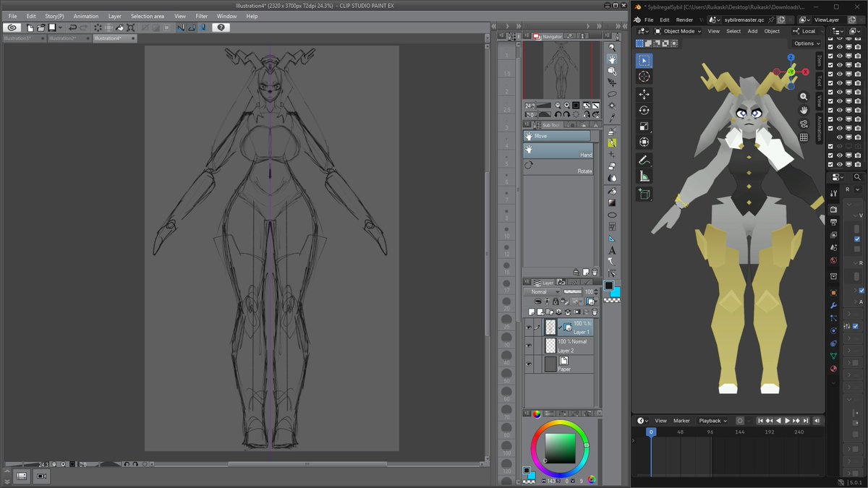Screen dimensions: 868x488
Task: Select Blender's Move tool
Action: tap(644, 95)
